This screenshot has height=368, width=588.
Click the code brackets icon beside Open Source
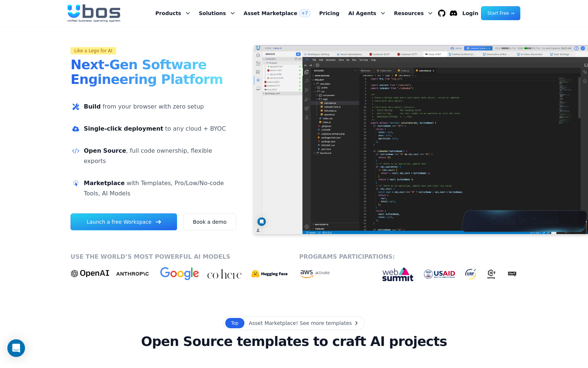(76, 151)
